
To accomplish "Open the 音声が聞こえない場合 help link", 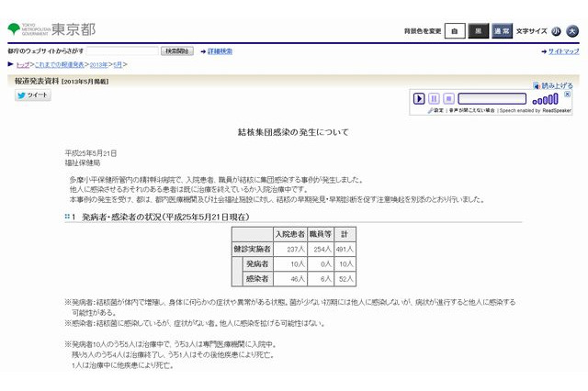I will 471,110.
